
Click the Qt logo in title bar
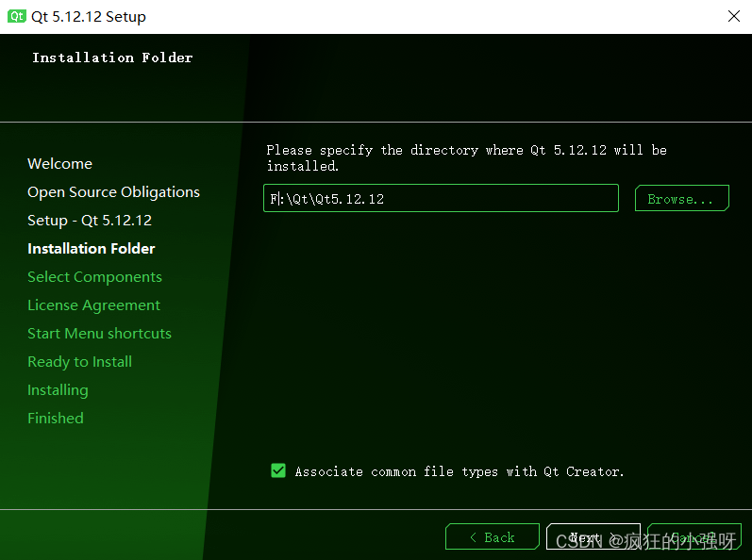pyautogui.click(x=16, y=16)
